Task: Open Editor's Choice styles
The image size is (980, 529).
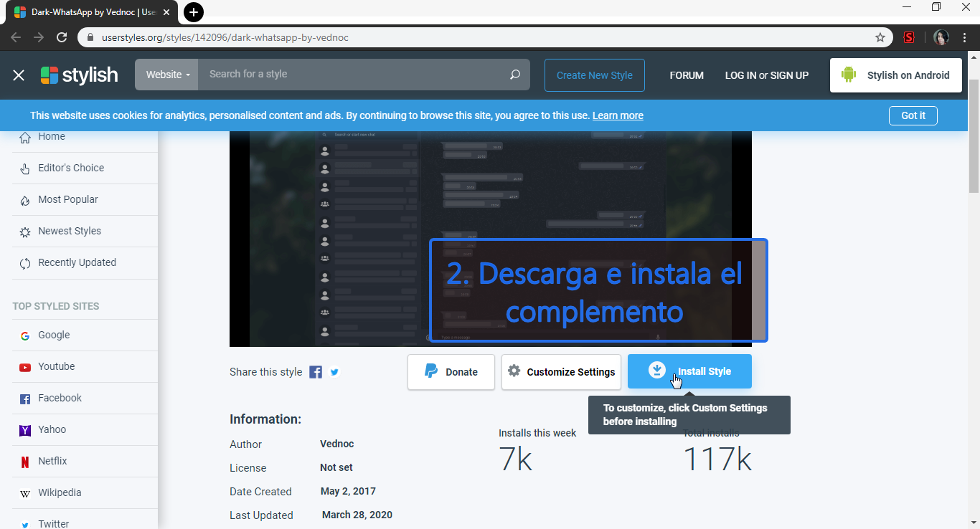Action: [71, 168]
